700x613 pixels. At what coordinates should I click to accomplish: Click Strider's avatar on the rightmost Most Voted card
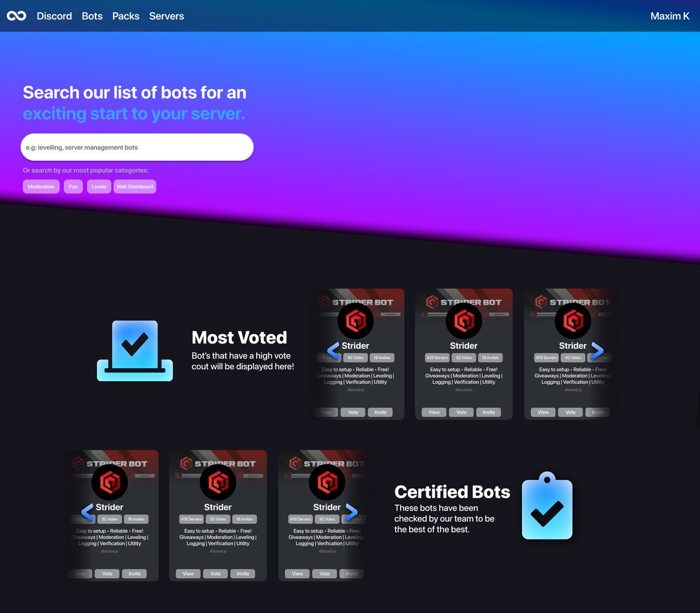point(573,321)
